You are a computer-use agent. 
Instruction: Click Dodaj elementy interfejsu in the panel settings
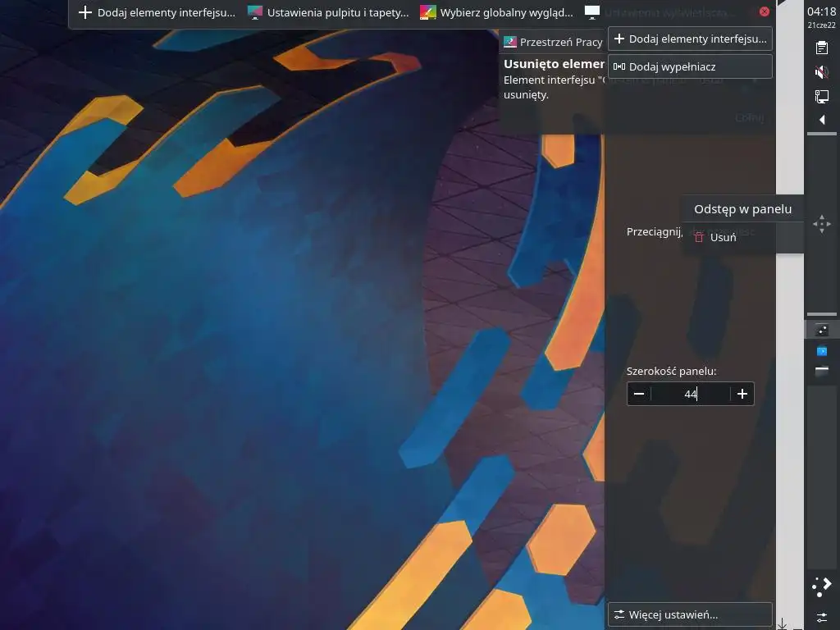point(690,39)
